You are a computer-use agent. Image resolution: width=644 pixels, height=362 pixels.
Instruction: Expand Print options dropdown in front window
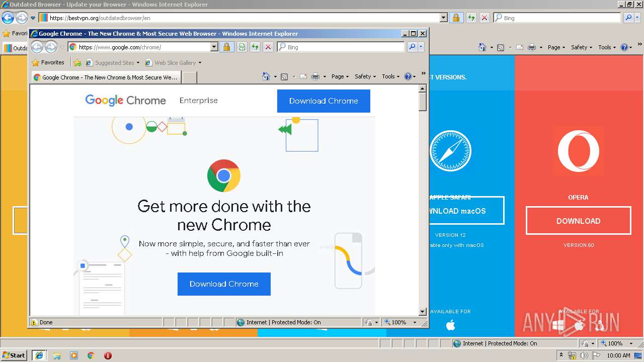(x=325, y=76)
